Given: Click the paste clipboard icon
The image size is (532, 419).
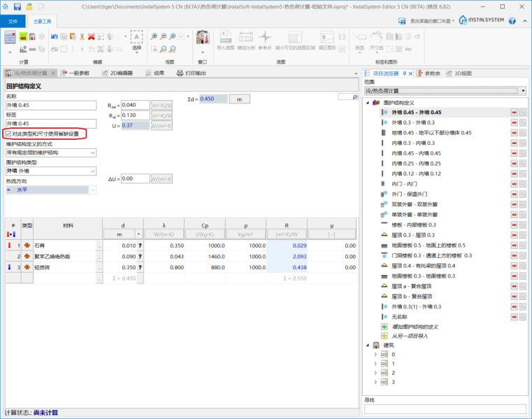Looking at the screenshot, I should (x=73, y=36).
